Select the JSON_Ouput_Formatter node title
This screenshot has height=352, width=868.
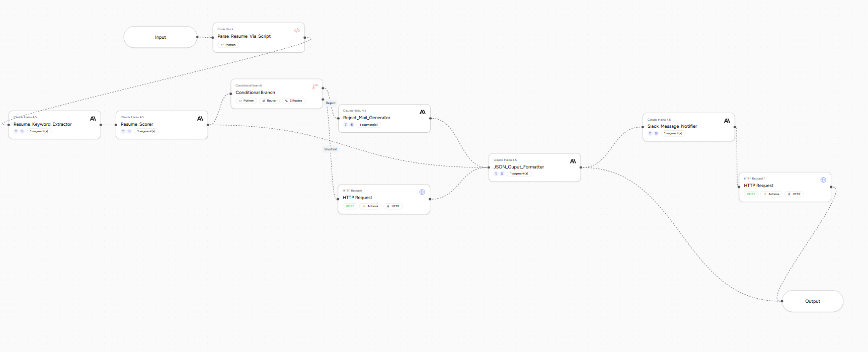click(519, 167)
